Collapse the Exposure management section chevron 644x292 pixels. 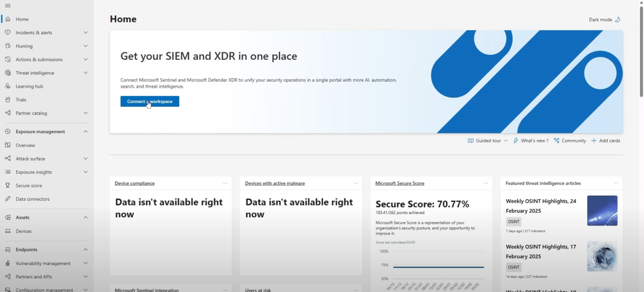[85, 131]
